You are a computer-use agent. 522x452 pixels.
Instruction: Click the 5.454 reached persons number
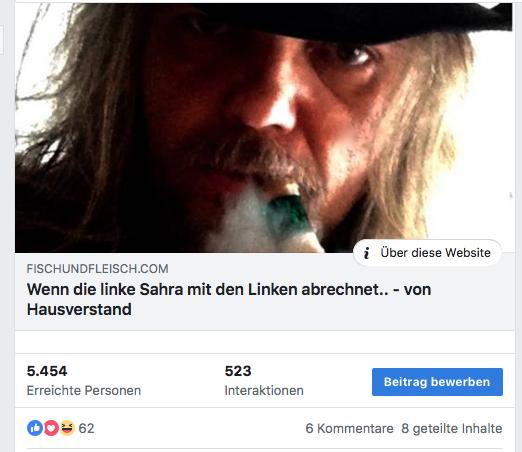[x=47, y=371]
